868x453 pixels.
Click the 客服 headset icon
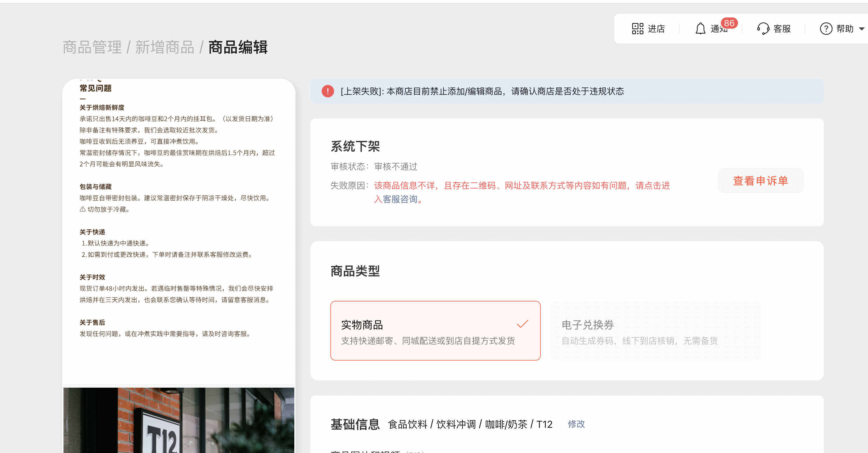pyautogui.click(x=763, y=29)
